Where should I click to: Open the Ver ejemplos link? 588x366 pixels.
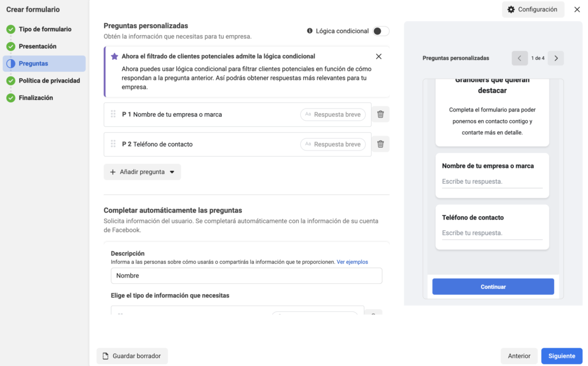tap(352, 262)
